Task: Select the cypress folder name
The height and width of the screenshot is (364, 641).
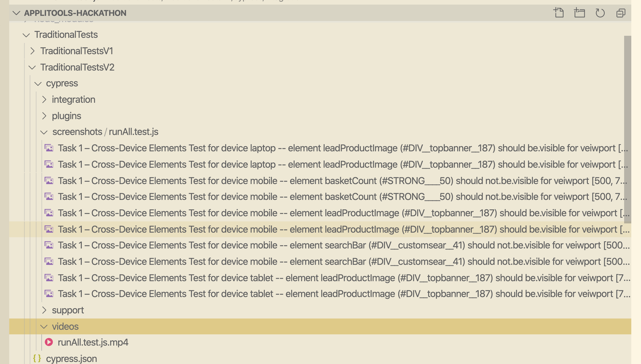Action: tap(62, 83)
